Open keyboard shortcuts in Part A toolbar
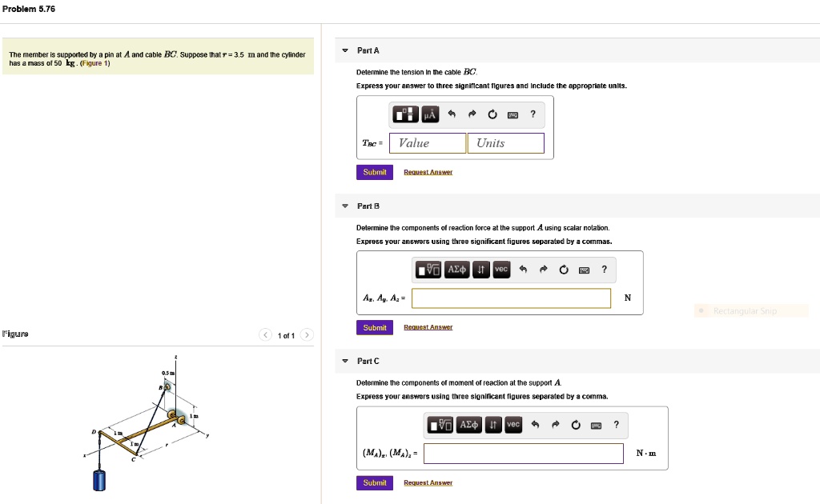Screen dimensions: 820x504 point(513,115)
